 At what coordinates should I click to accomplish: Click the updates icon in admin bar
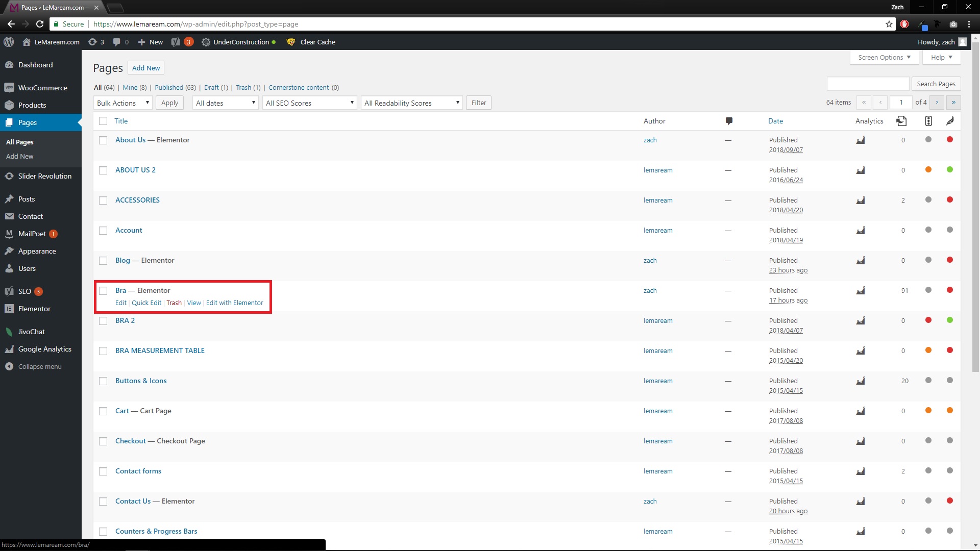(x=92, y=42)
